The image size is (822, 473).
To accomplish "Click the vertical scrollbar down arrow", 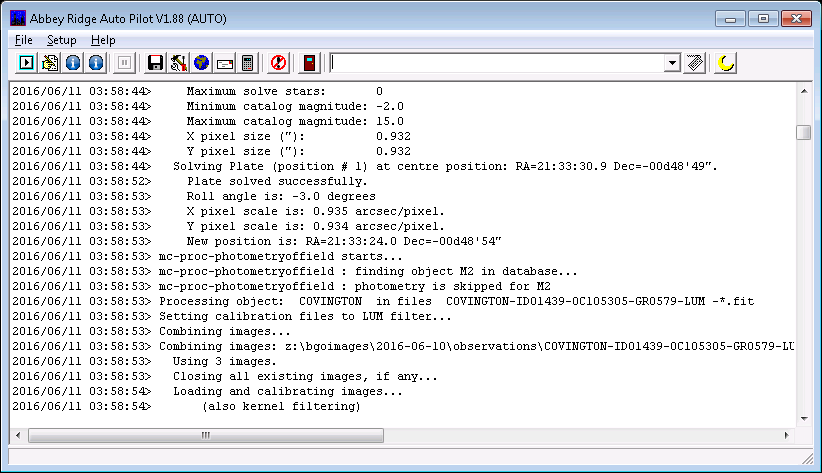I will click(x=804, y=418).
